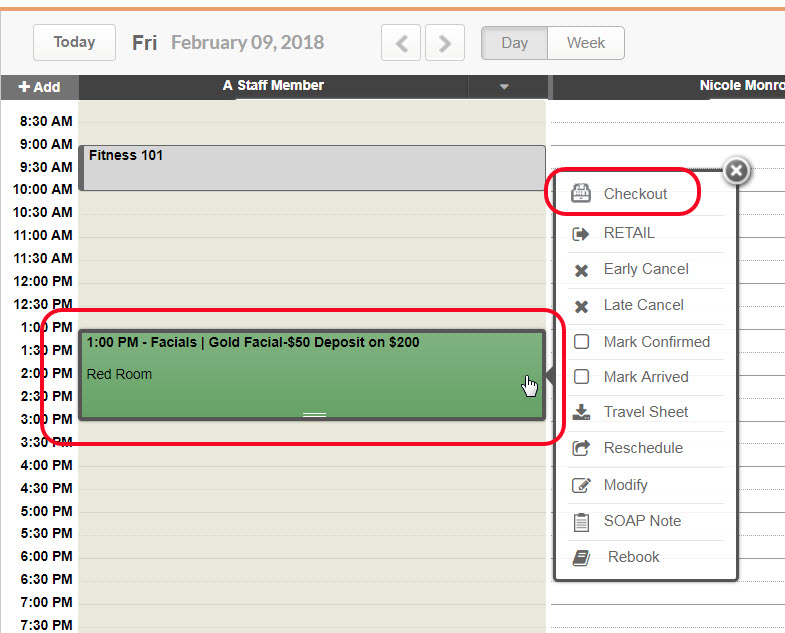
Task: Click the Rebook book icon
Action: coord(581,557)
